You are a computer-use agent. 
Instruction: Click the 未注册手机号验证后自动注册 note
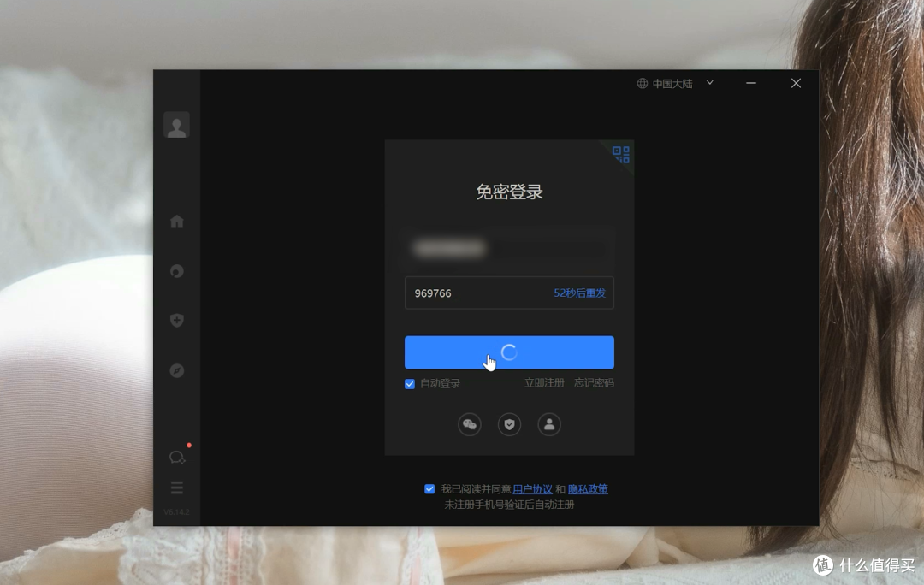coord(509,505)
